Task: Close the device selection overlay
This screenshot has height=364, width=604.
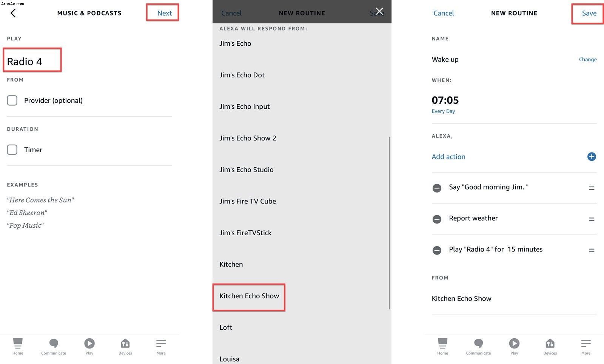Action: point(379,11)
